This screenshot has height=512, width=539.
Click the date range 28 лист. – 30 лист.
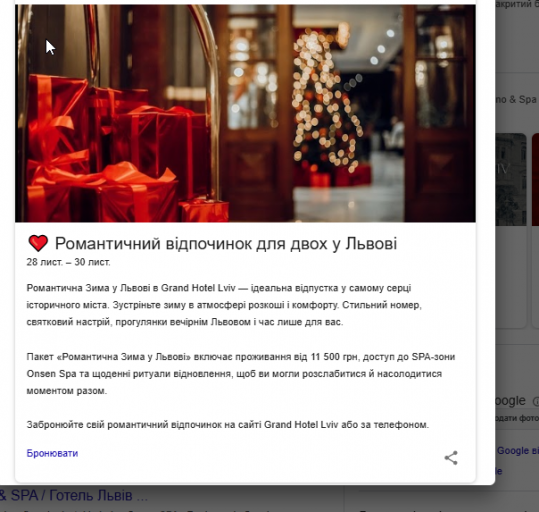(x=68, y=262)
